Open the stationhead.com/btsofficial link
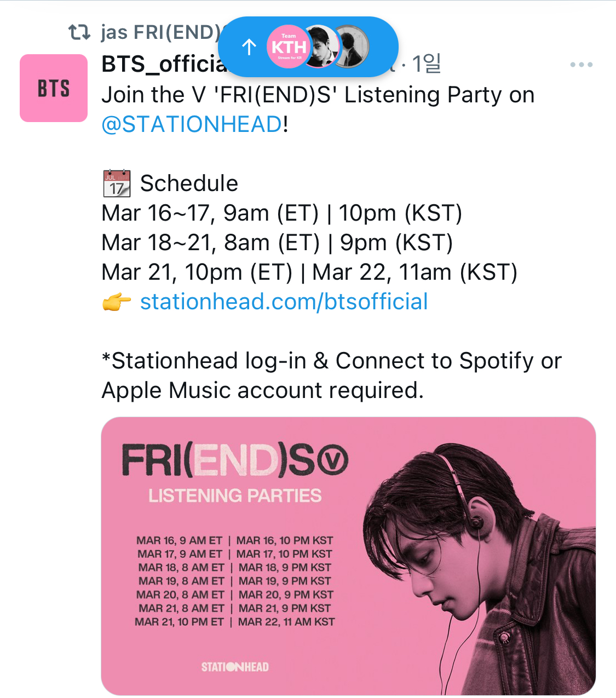This screenshot has width=616, height=698. pos(284,302)
